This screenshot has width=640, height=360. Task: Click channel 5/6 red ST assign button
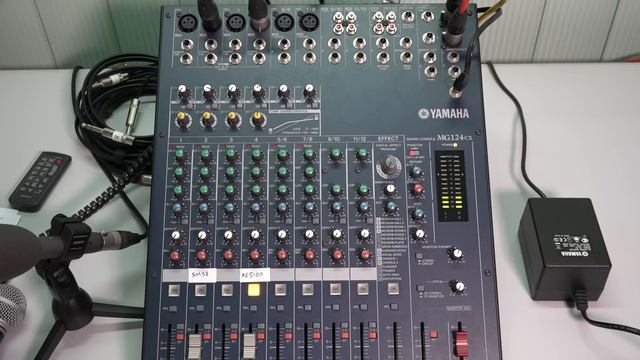pos(288,336)
